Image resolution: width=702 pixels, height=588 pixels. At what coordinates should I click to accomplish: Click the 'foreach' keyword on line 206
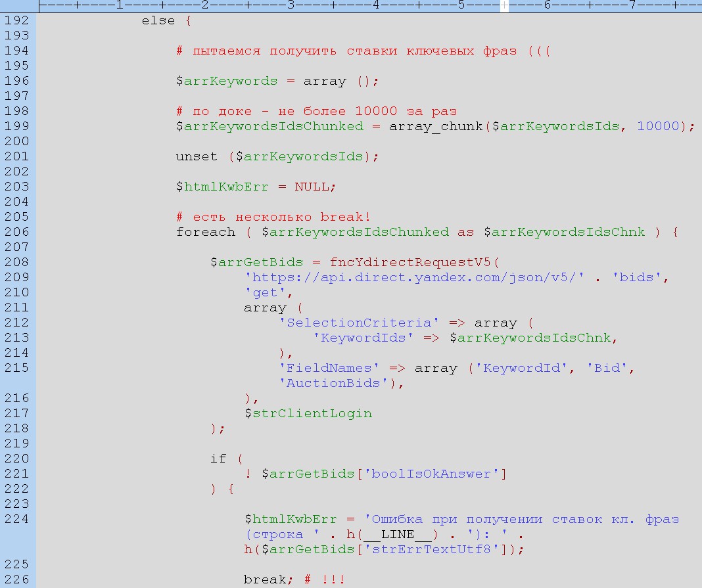coord(206,233)
